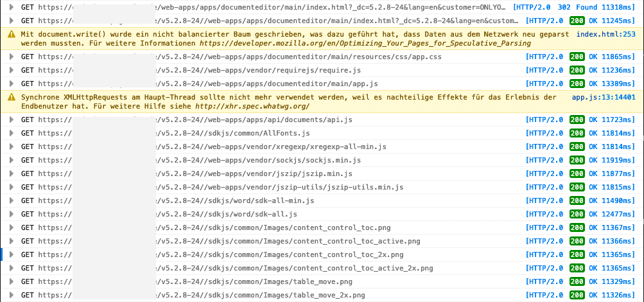Expand the xregexp-all-min.js request row
The image size is (644, 302).
(12, 147)
